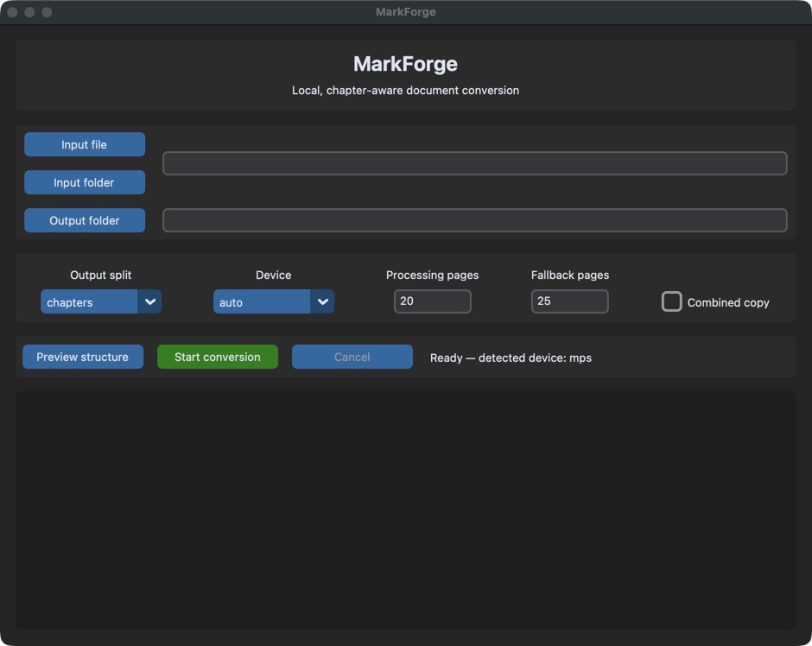Focus the input path text field
812x646 pixels.
tap(475, 163)
